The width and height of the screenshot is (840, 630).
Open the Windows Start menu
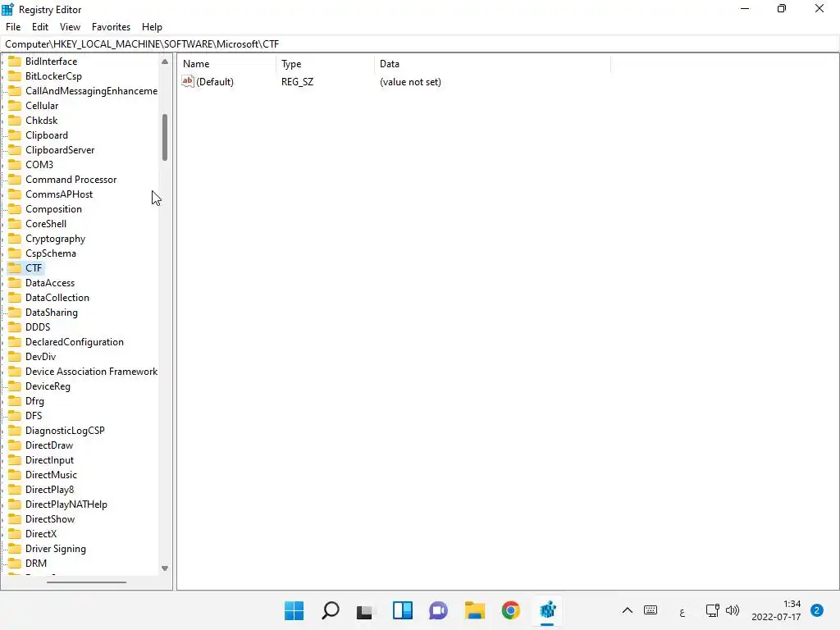point(294,610)
